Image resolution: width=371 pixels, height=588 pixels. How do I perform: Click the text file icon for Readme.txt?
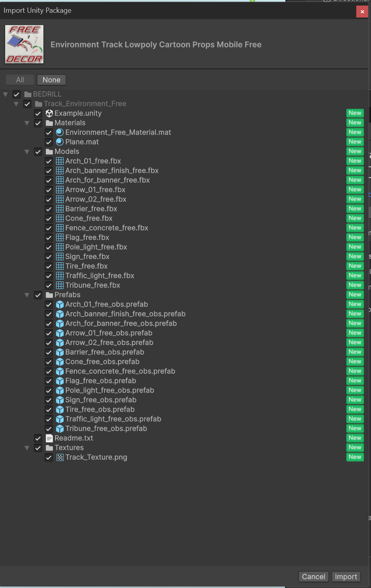(x=49, y=438)
